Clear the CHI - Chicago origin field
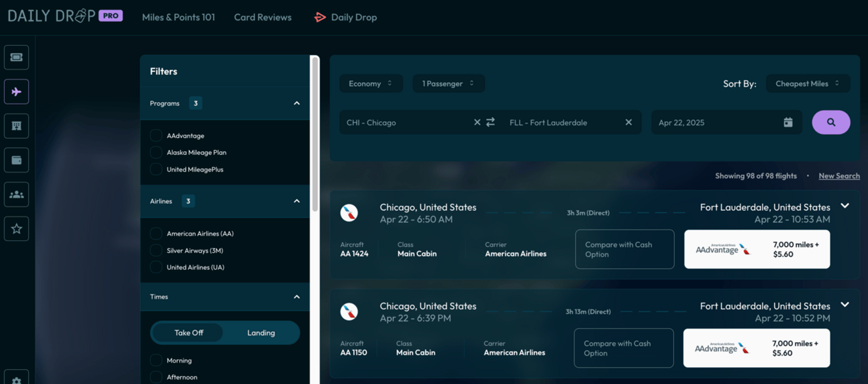The width and height of the screenshot is (868, 384). tap(477, 122)
